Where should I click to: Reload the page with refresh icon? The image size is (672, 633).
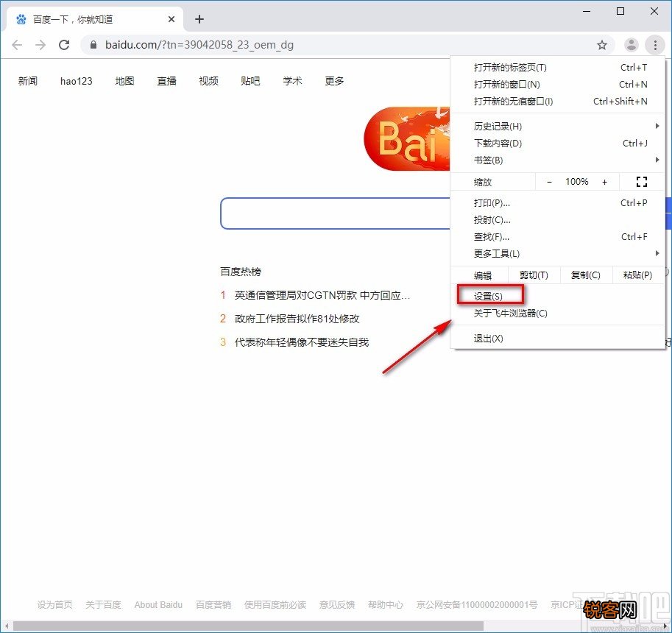tap(64, 45)
